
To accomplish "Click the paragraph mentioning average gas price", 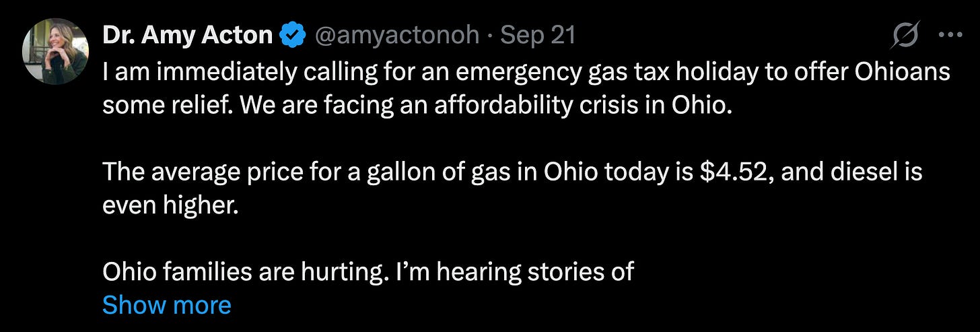I will point(512,189).
